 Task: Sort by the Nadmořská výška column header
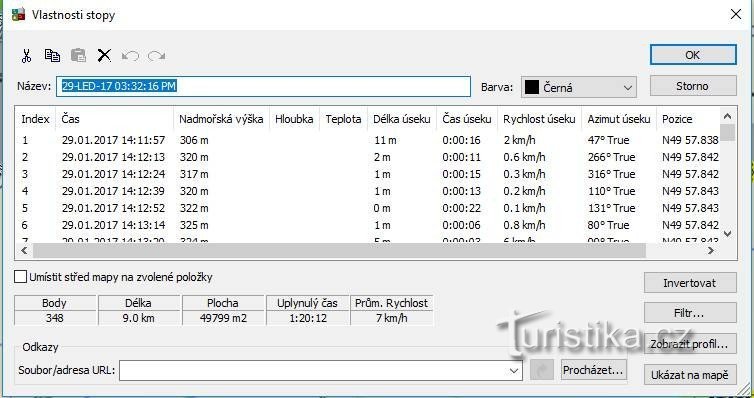(x=221, y=119)
